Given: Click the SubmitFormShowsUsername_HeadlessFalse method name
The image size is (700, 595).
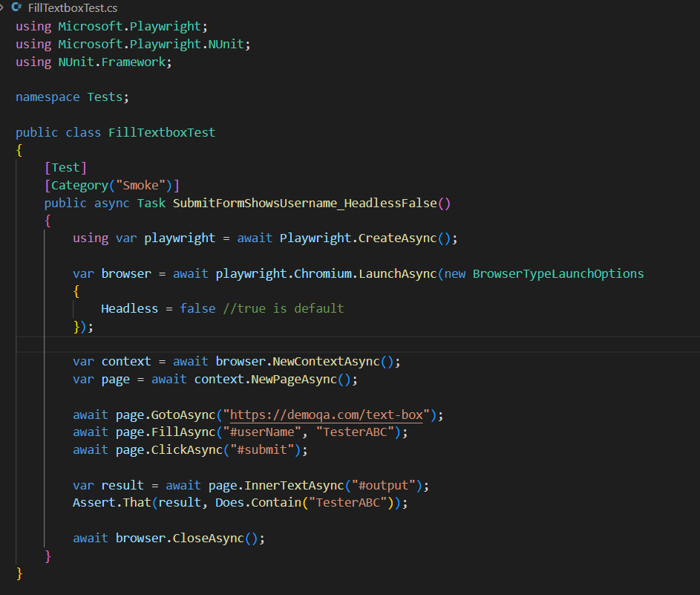Looking at the screenshot, I should click(x=311, y=203).
